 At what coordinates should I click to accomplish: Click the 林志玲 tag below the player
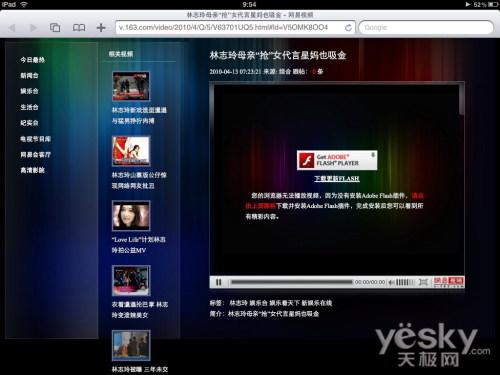[238, 303]
